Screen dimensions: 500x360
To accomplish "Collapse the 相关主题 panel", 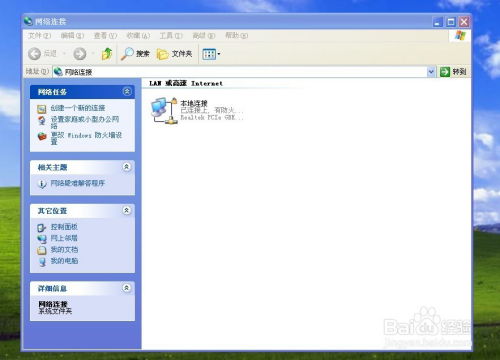I will (127, 167).
